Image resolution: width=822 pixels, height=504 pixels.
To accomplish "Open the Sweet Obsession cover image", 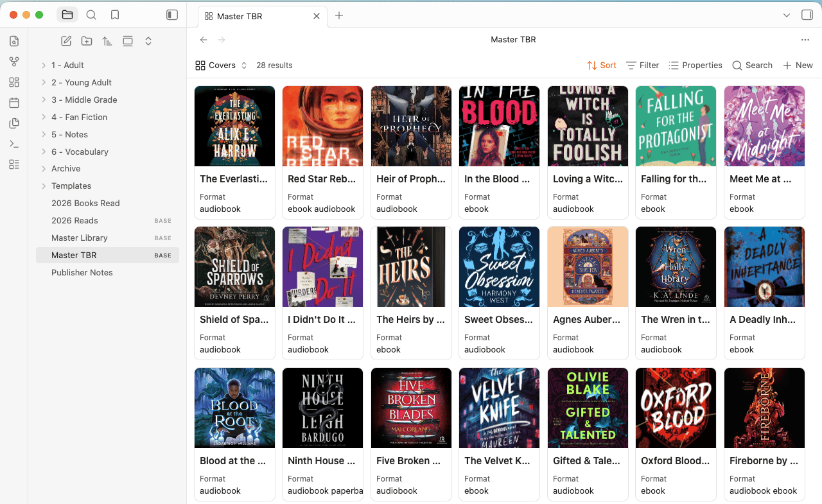I will coord(499,267).
